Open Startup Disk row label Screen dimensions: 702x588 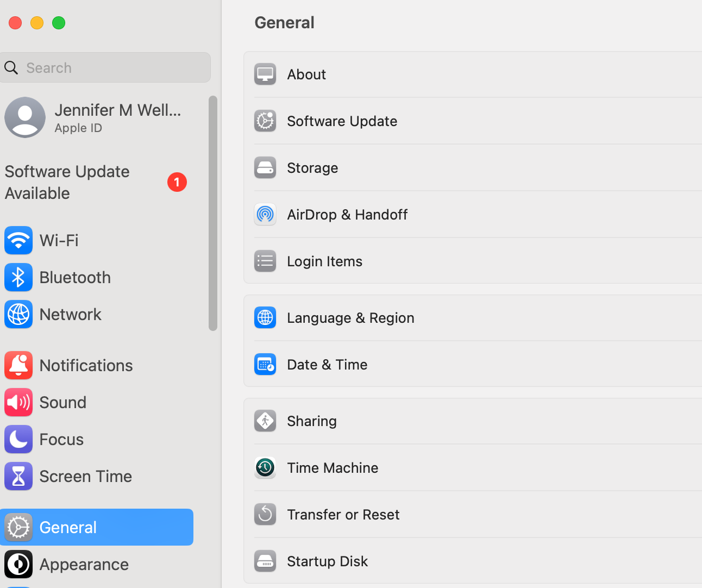328,561
